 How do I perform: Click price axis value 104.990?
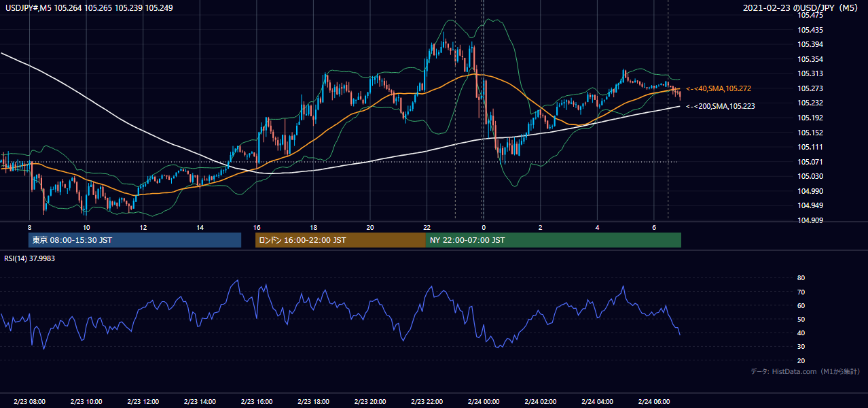coord(810,191)
